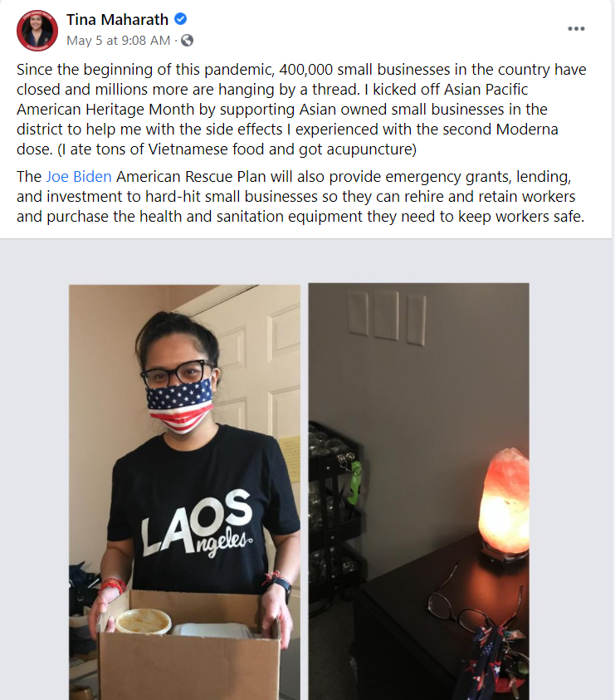This screenshot has width=615, height=700.
Task: Click the LAOS Angeles shirt logo in photo
Action: pos(197,524)
